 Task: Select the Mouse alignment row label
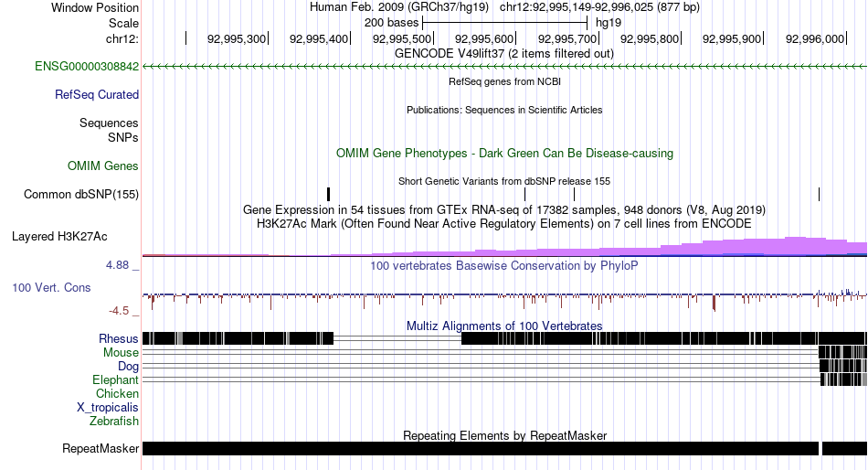pos(121,353)
